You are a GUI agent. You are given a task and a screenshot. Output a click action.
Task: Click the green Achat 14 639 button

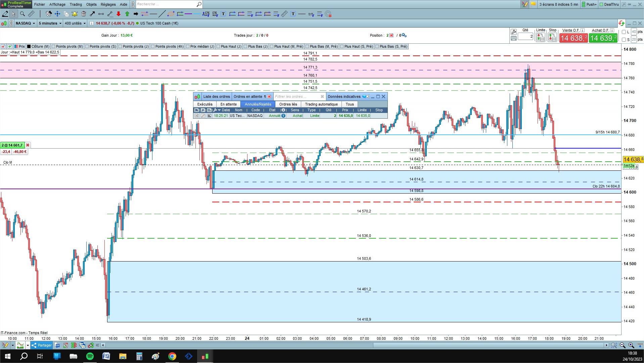603,38
